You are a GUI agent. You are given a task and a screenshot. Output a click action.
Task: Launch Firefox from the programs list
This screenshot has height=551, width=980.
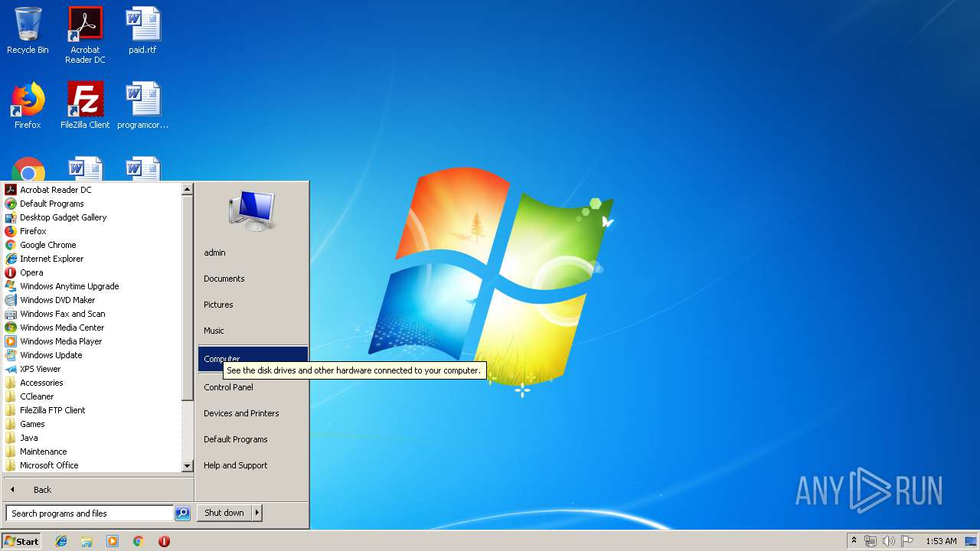33,231
